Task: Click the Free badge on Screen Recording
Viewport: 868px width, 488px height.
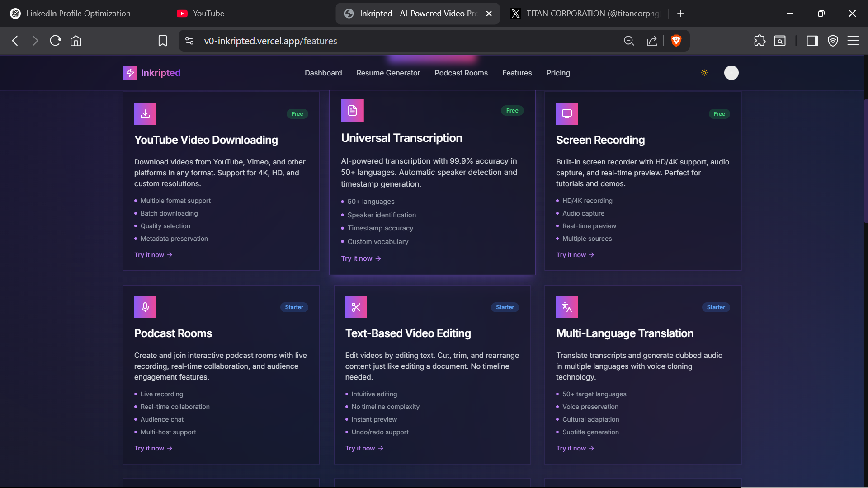Action: (x=719, y=114)
